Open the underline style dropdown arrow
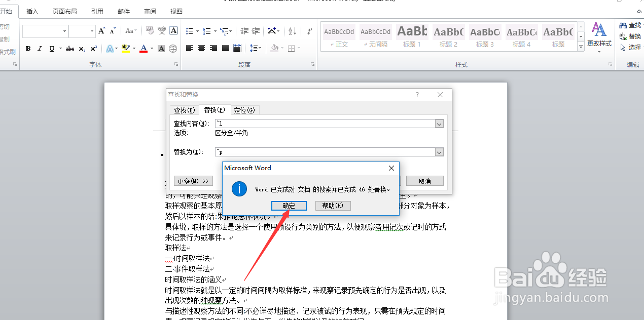Viewport: 644px width, 320px height. 60,49
